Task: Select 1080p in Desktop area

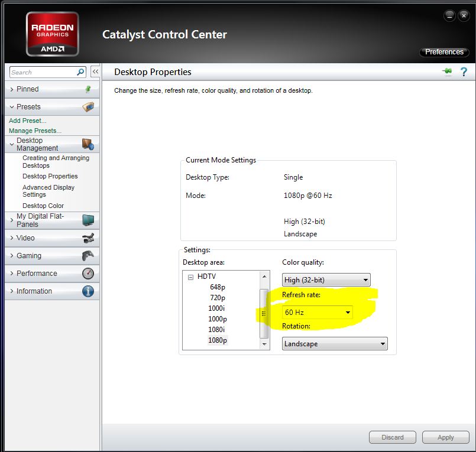Action: (218, 340)
